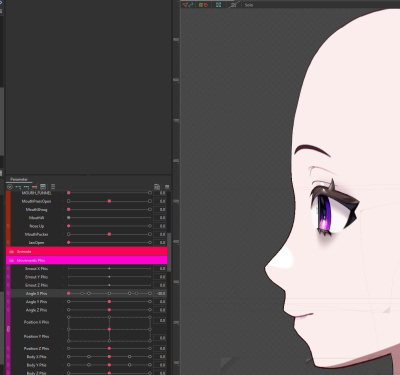Collapse the magenta Movements parameter group
This screenshot has height=375, width=400.
(87, 260)
